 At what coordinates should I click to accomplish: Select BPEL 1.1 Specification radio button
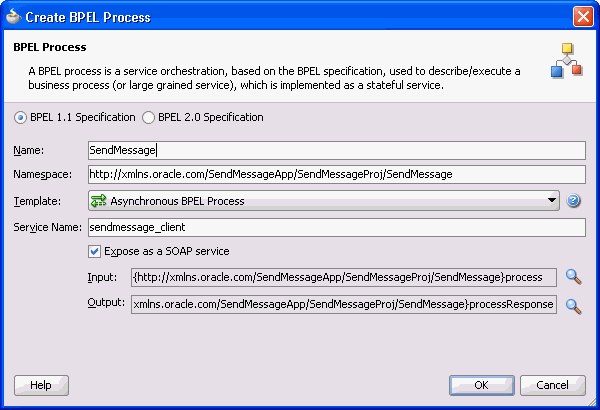point(20,117)
